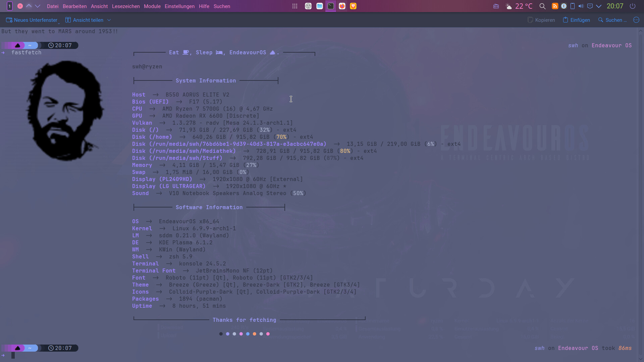Click the terminal vertical scrollbar
Viewport: 644px width, 362px height.
[x=641, y=194]
